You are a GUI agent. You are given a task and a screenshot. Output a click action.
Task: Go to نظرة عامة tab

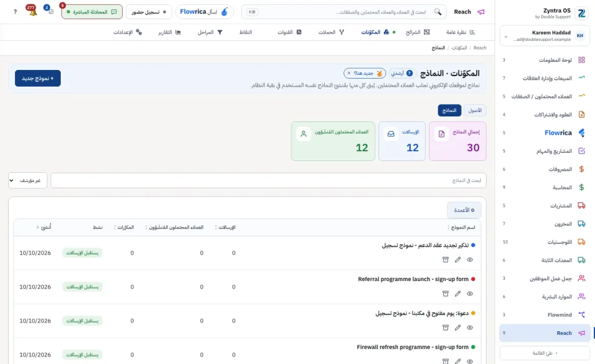(x=461, y=32)
